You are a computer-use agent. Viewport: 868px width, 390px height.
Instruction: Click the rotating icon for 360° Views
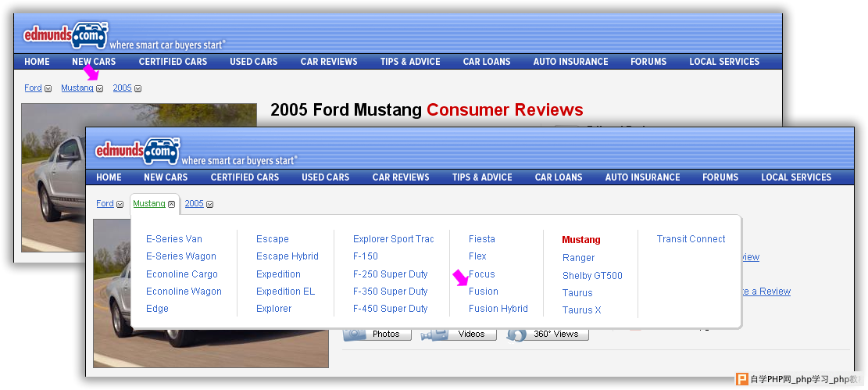(x=516, y=334)
